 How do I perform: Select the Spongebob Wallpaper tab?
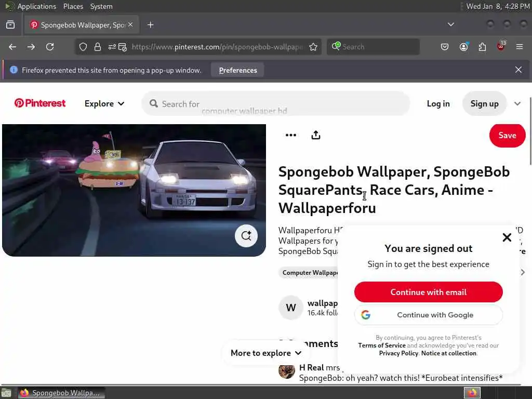click(x=82, y=25)
